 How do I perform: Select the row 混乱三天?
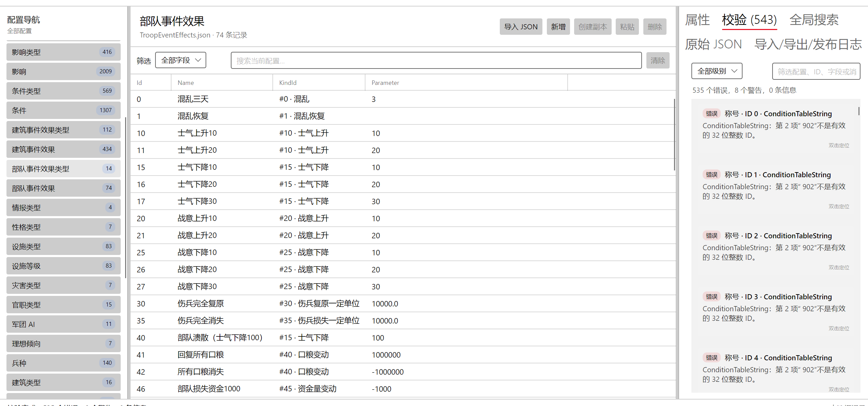402,99
